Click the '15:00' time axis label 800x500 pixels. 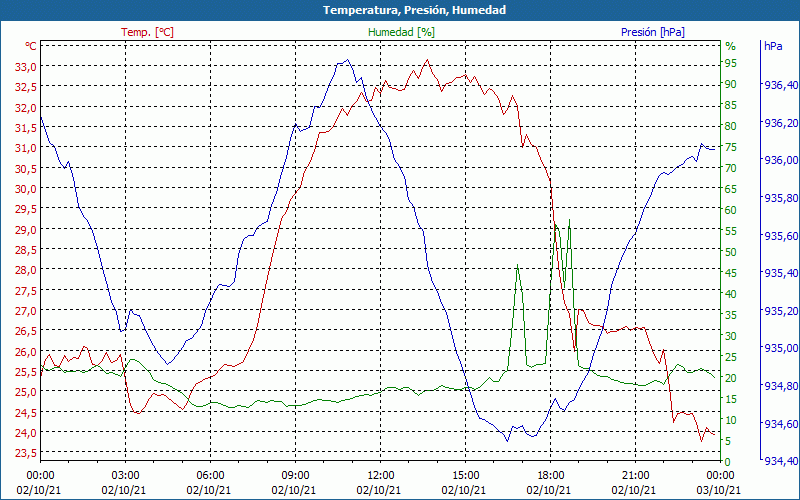click(x=465, y=476)
